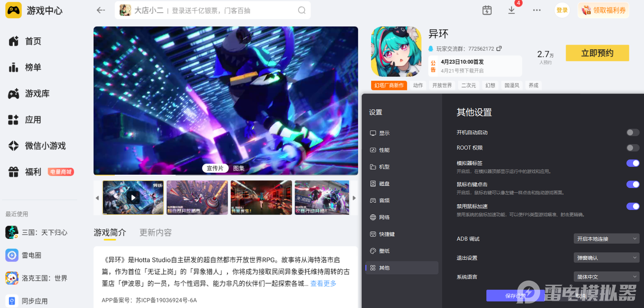Click the search input field
Image resolution: width=644 pixels, height=308 pixels.
(x=213, y=10)
